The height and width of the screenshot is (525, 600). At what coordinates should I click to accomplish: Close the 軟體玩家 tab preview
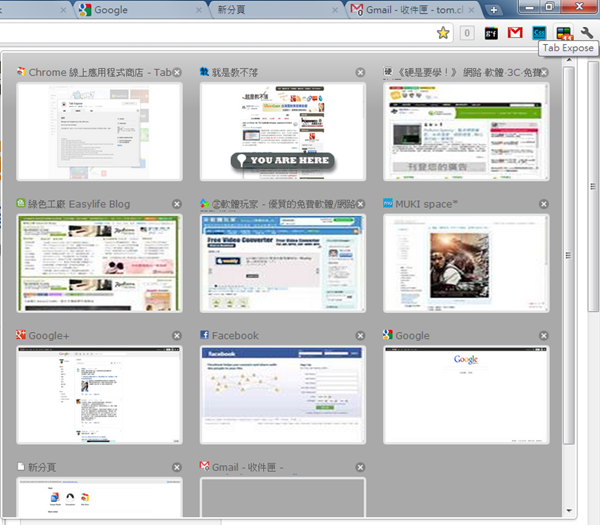point(360,204)
